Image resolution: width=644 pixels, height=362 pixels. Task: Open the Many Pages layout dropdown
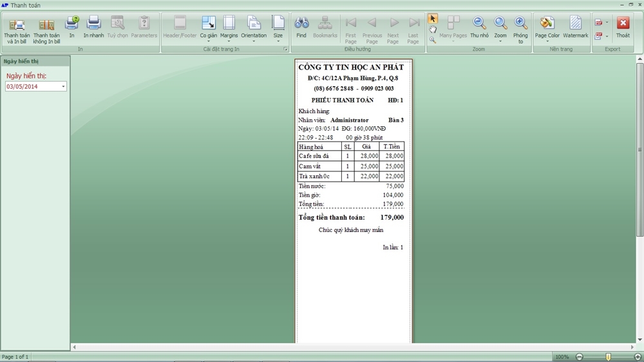coord(453,29)
